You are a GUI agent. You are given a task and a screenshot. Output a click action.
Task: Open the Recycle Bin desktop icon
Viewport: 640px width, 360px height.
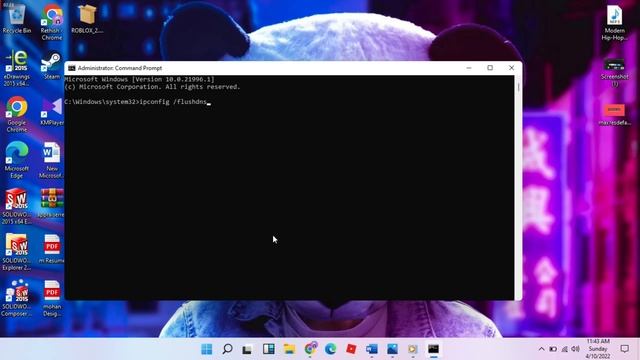pos(17,19)
